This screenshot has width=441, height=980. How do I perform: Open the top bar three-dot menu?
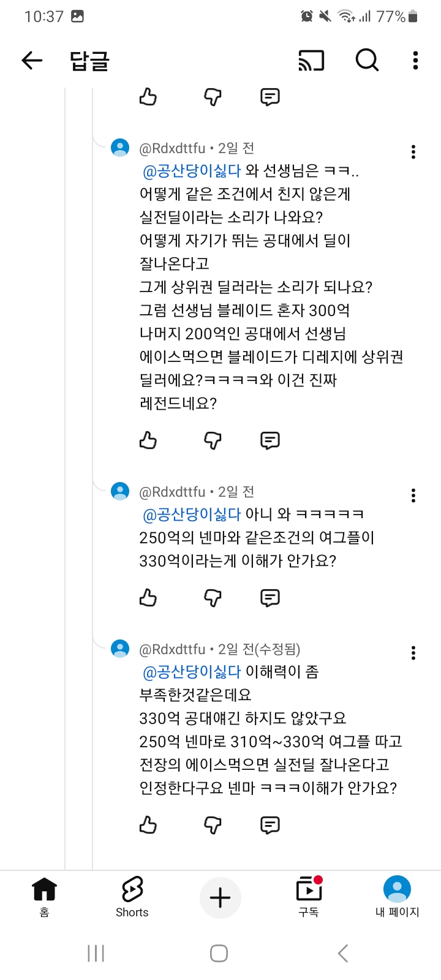point(415,60)
